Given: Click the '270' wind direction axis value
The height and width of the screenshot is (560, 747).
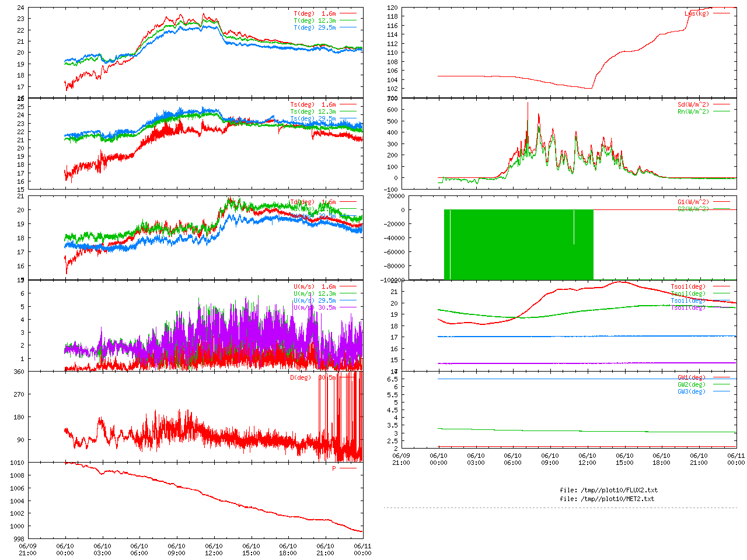Looking at the screenshot, I should (x=19, y=395).
